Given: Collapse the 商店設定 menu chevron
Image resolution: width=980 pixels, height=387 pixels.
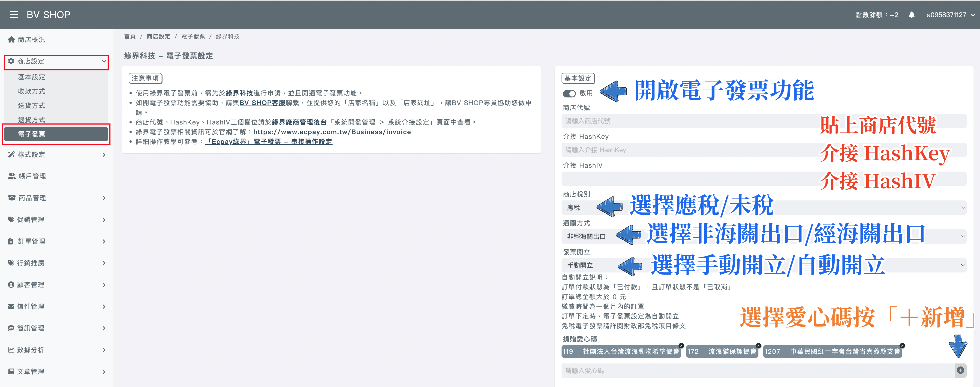Looking at the screenshot, I should 104,61.
